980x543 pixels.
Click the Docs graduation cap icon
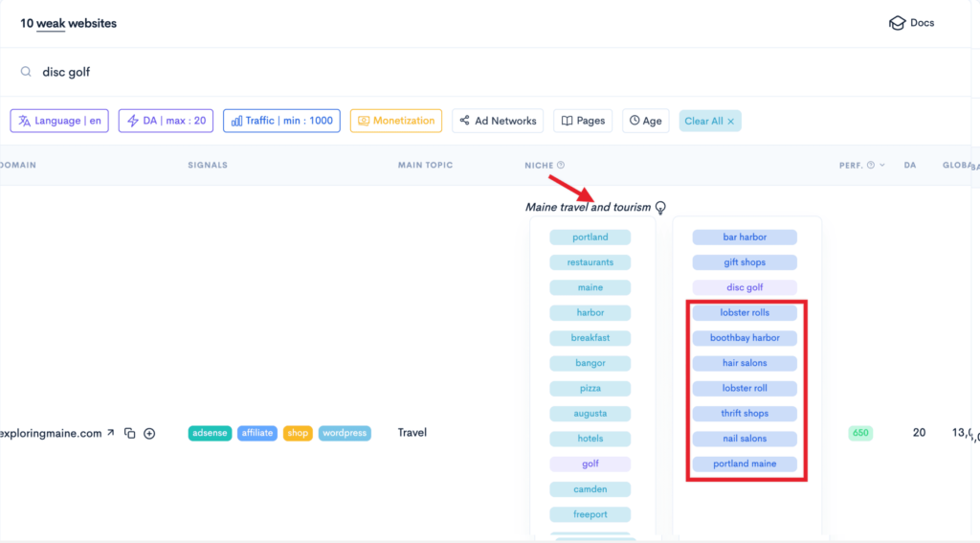(897, 23)
